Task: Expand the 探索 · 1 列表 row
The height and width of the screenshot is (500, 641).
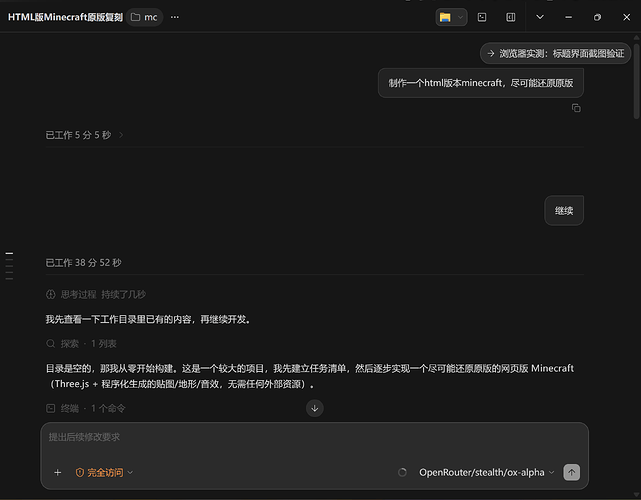Action: (81, 343)
